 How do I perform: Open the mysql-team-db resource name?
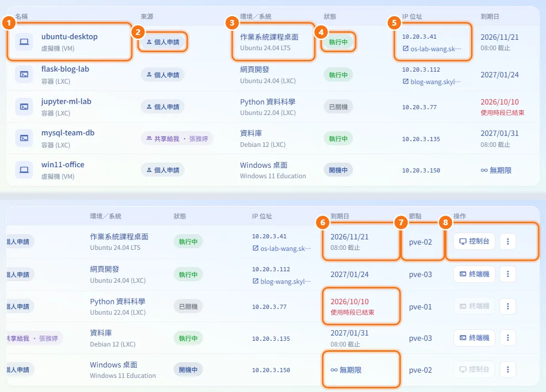[x=67, y=133]
